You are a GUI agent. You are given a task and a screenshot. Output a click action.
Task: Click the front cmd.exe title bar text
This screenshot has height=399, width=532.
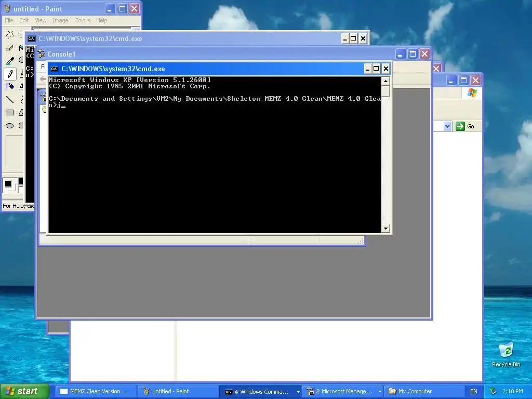(x=113, y=69)
